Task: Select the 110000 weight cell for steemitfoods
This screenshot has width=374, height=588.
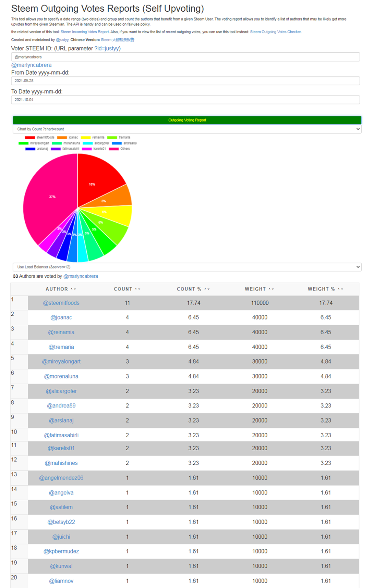Action: [260, 303]
